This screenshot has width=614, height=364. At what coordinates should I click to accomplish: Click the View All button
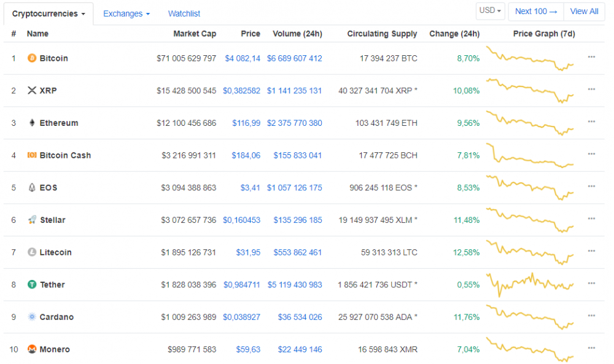[585, 11]
